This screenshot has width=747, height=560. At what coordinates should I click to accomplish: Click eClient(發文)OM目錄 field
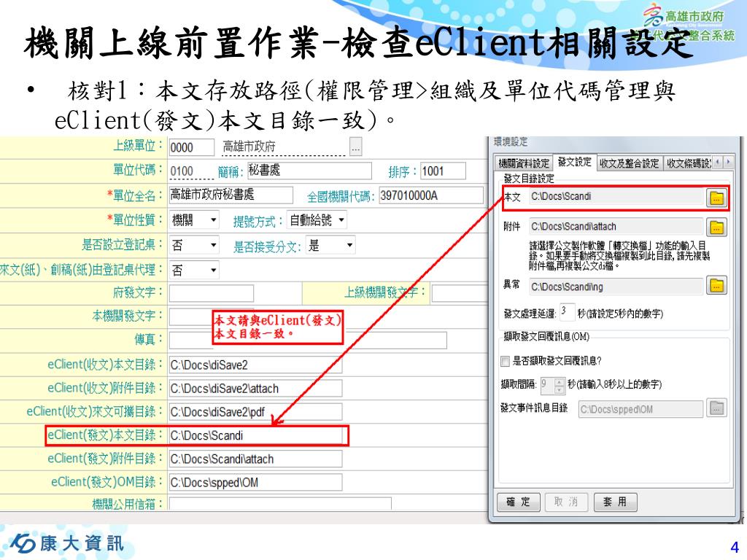(255, 483)
